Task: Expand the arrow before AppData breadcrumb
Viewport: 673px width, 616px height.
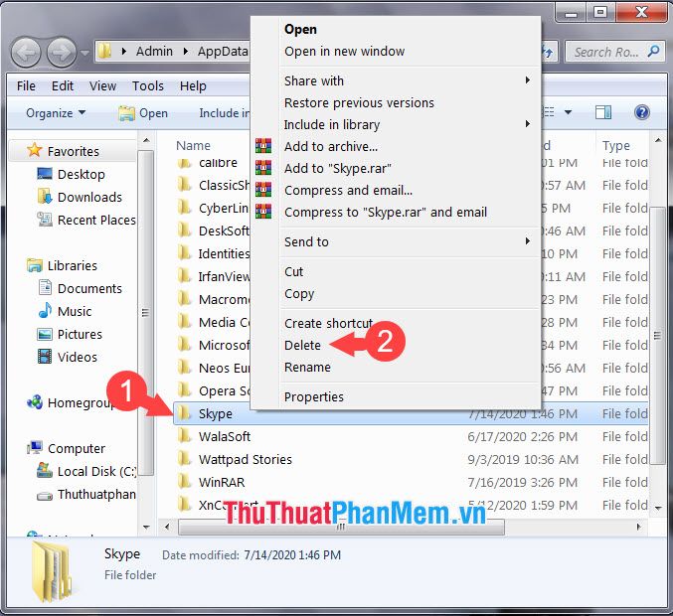Action: [x=186, y=52]
